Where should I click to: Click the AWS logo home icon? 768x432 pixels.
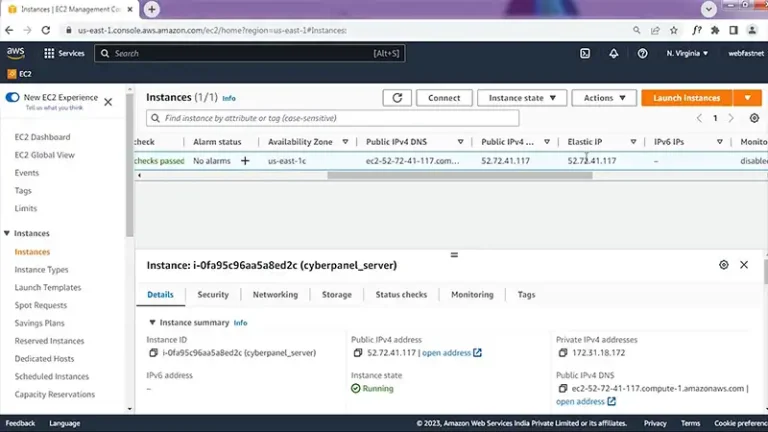[16, 53]
